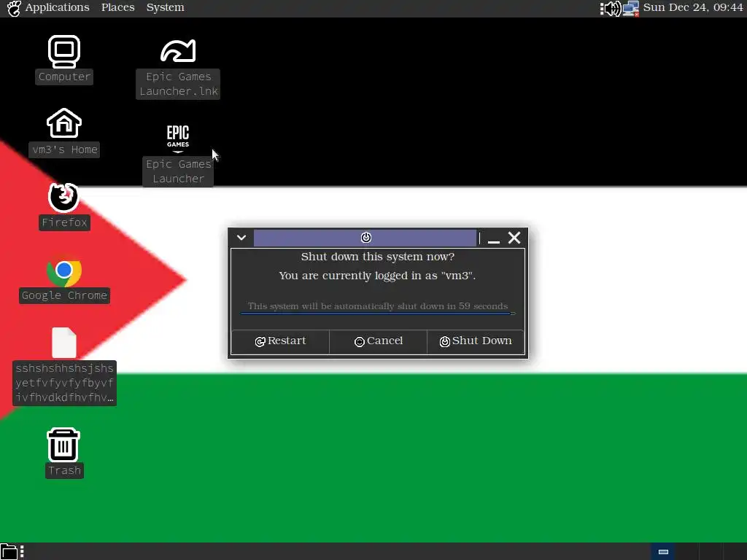
Task: Launch Firefox from the desktop
Action: (x=64, y=197)
